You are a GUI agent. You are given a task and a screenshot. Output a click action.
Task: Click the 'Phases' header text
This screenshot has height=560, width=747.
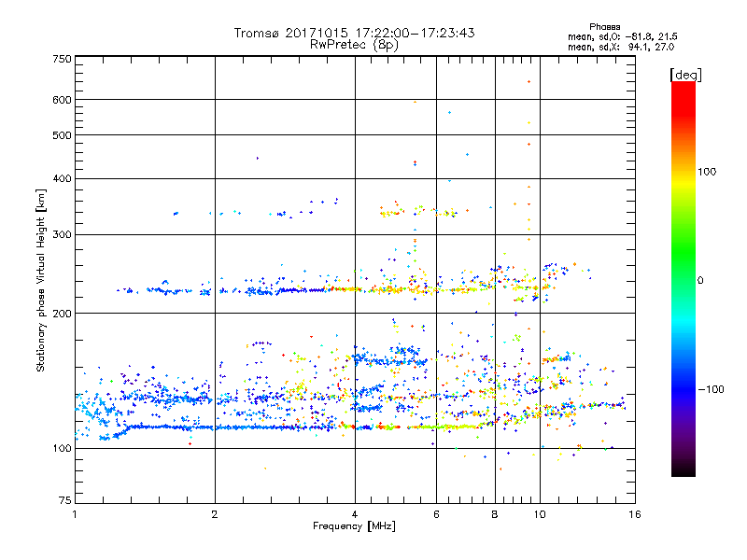point(604,27)
